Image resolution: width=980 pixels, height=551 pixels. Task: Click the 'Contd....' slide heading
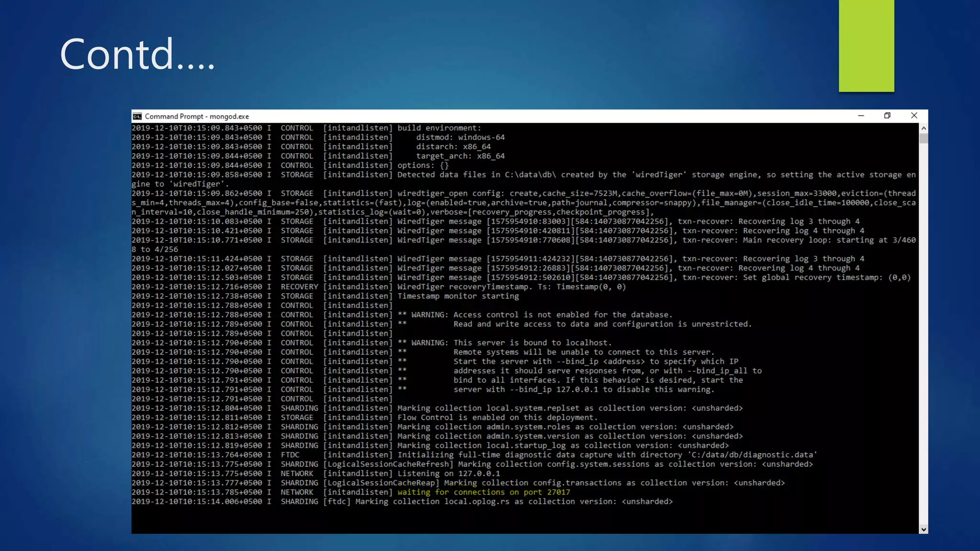pos(137,54)
